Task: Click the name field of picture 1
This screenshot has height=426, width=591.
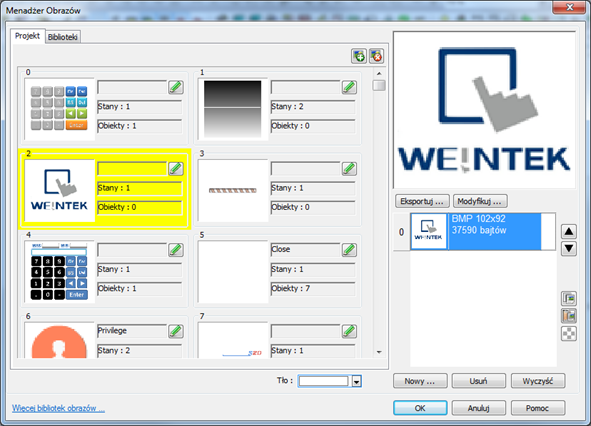Action: [306, 87]
